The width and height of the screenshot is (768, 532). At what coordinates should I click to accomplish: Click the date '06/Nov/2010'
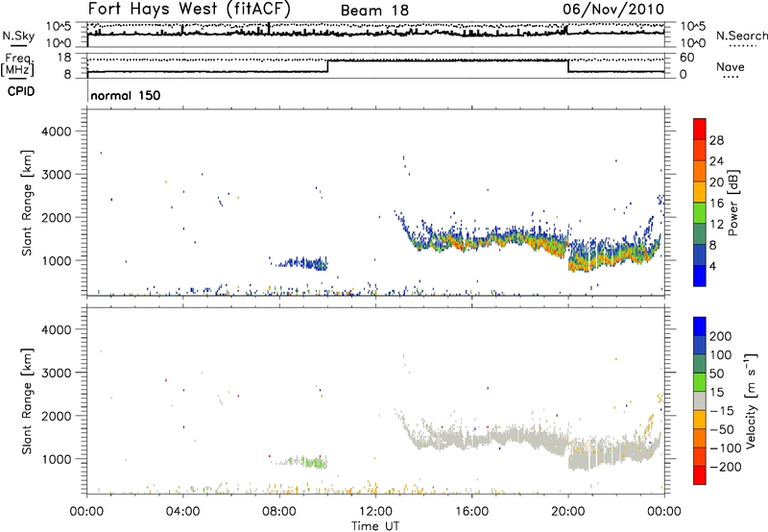click(613, 9)
